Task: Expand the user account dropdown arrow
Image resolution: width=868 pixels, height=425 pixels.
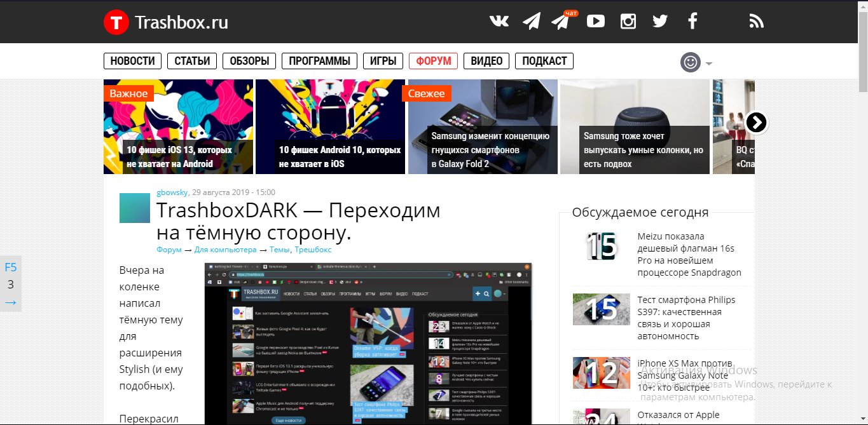Action: (709, 64)
